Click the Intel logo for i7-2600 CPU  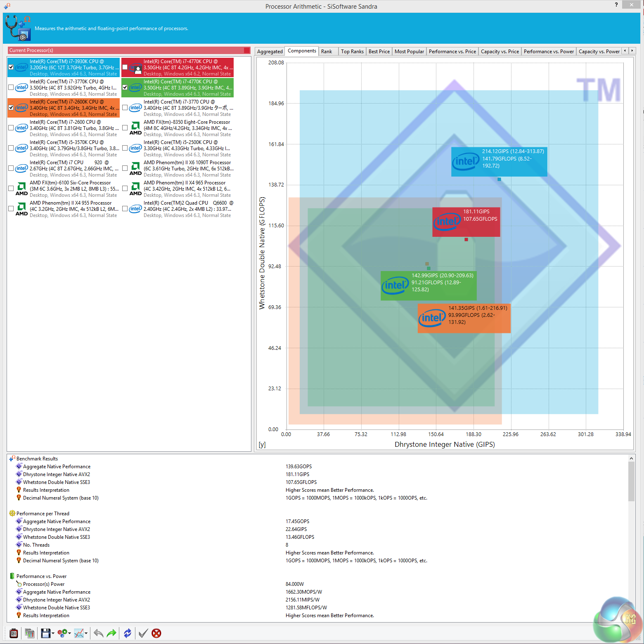pyautogui.click(x=21, y=128)
